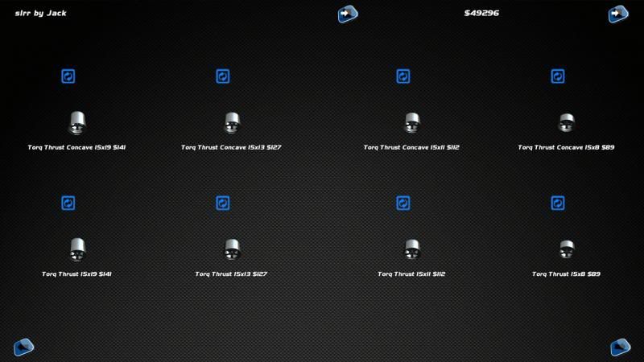The image size is (644, 362).
Task: Select the Torq Thrust Concave 15x8 wheel model
Action: (567, 123)
